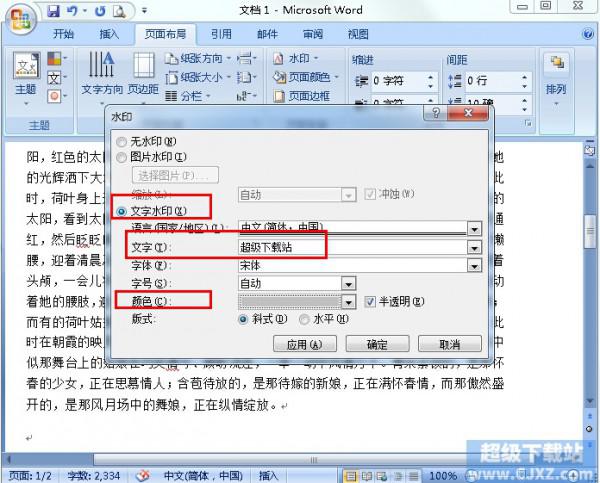Click 字数: 2,334 word count
The height and width of the screenshot is (483, 600).
94,476
